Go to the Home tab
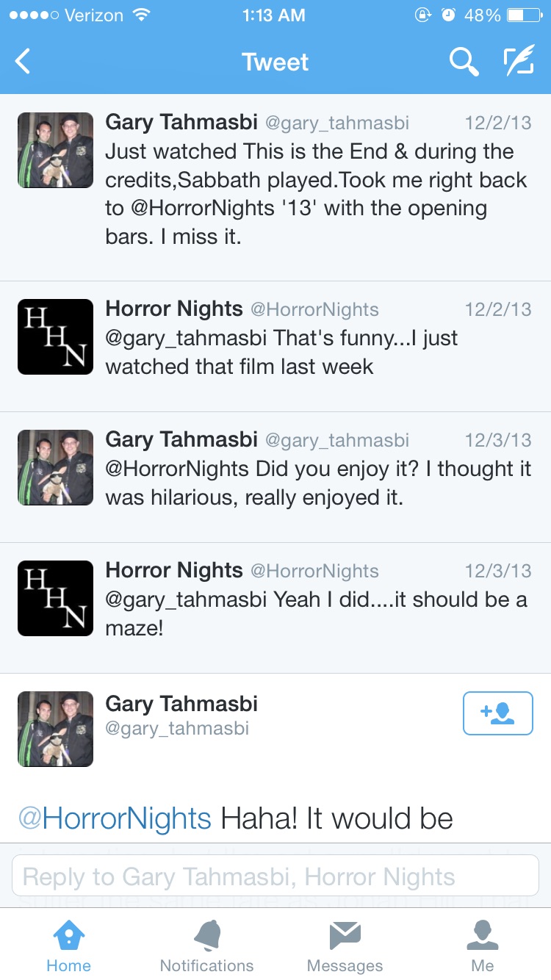 click(x=68, y=946)
